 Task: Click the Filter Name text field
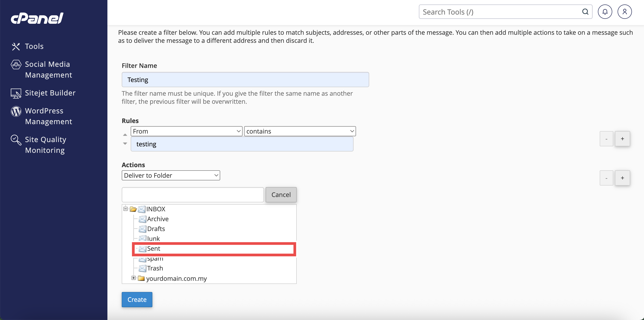pyautogui.click(x=245, y=80)
